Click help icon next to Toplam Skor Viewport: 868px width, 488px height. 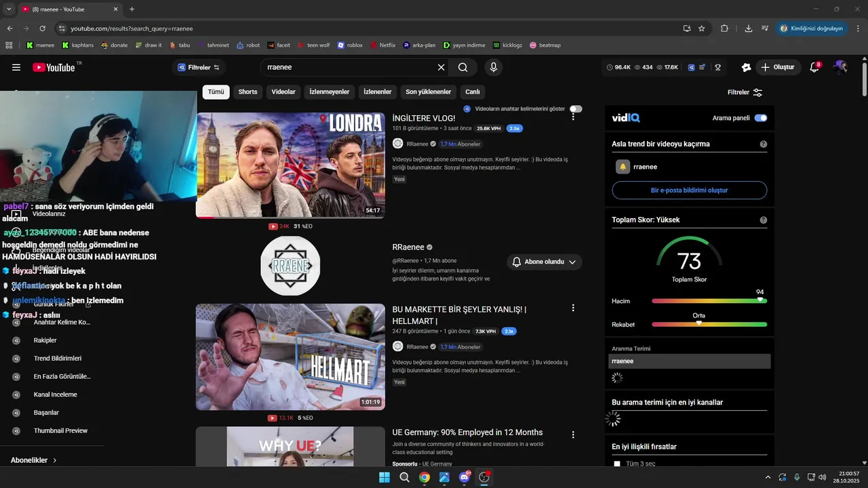pyautogui.click(x=764, y=220)
